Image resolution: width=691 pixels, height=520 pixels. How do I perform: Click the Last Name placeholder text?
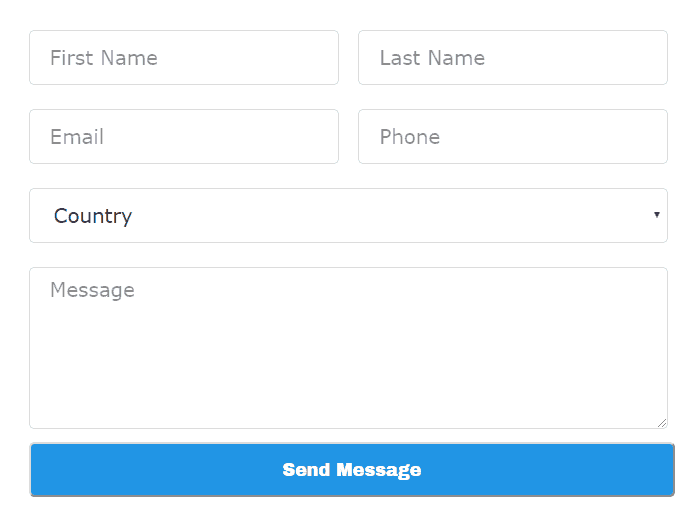[x=432, y=58]
